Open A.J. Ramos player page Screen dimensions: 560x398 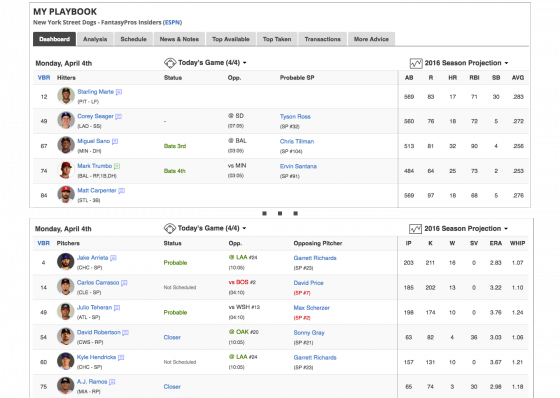pyautogui.click(x=92, y=382)
